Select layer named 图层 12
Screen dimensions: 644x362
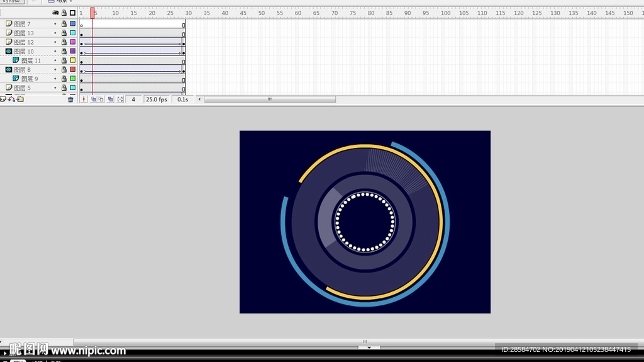click(24, 42)
